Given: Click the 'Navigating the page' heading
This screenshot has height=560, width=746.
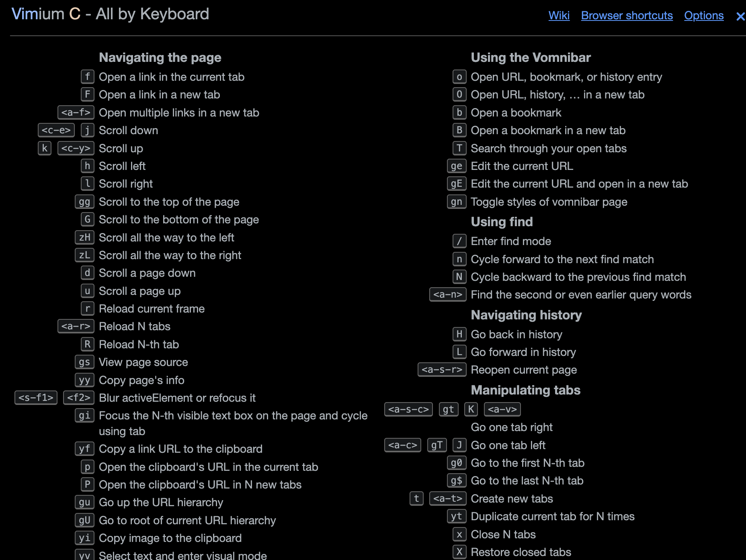Looking at the screenshot, I should [160, 57].
